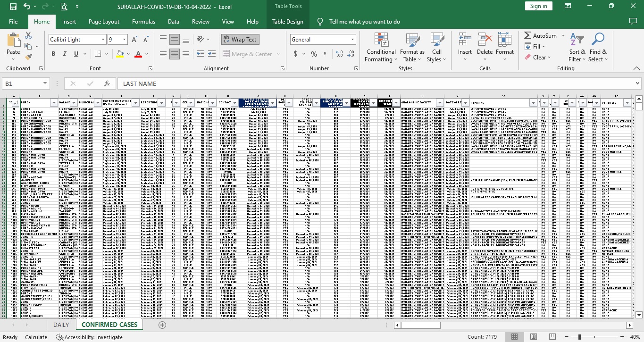Click Accessibility: Investigate in status bar
This screenshot has width=644, height=342.
[89, 337]
